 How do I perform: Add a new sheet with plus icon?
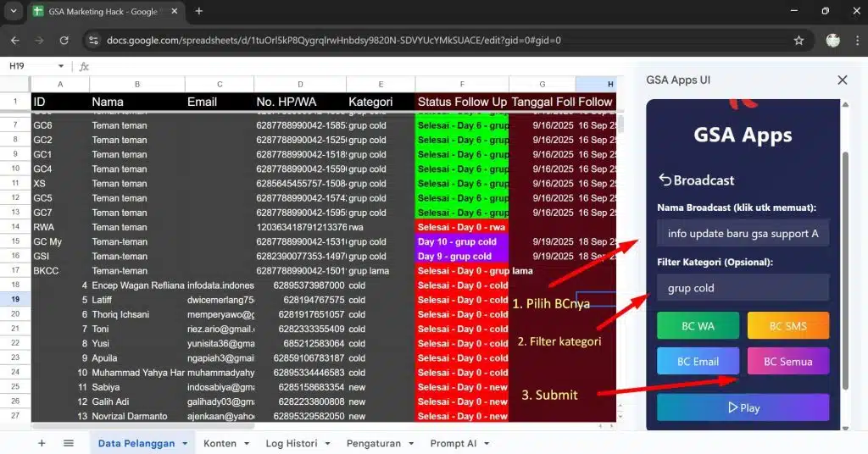pyautogui.click(x=42, y=443)
